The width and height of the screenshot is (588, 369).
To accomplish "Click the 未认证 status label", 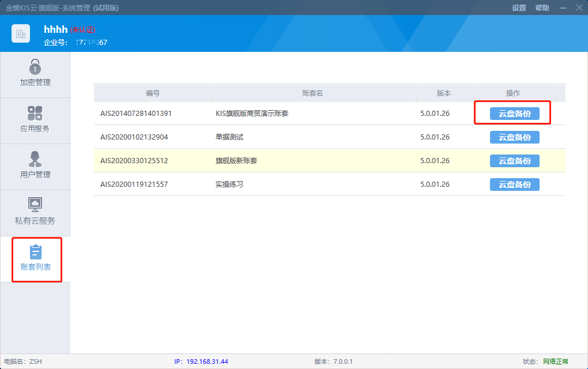I will (x=82, y=30).
